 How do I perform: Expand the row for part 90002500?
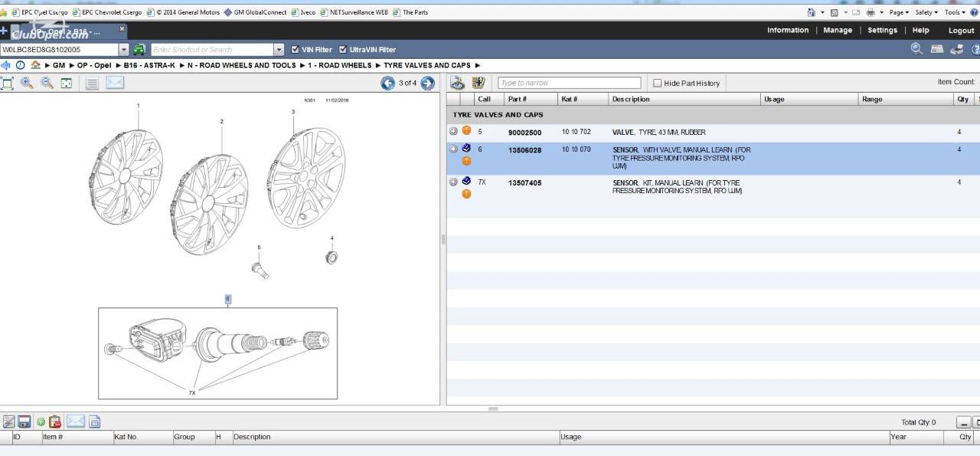(453, 131)
